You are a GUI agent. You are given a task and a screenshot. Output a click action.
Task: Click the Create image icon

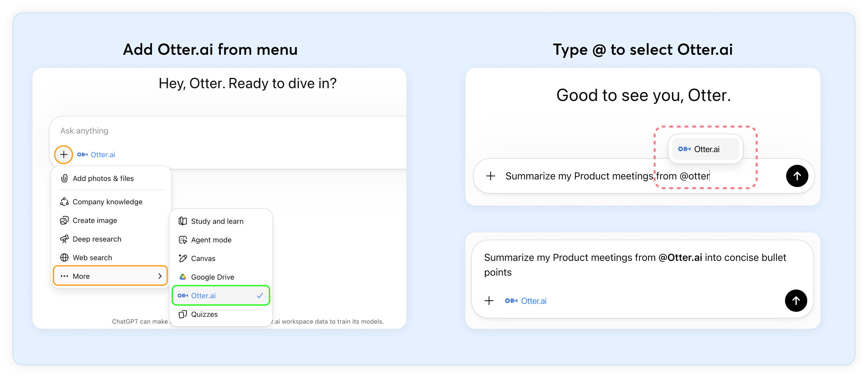tap(64, 220)
